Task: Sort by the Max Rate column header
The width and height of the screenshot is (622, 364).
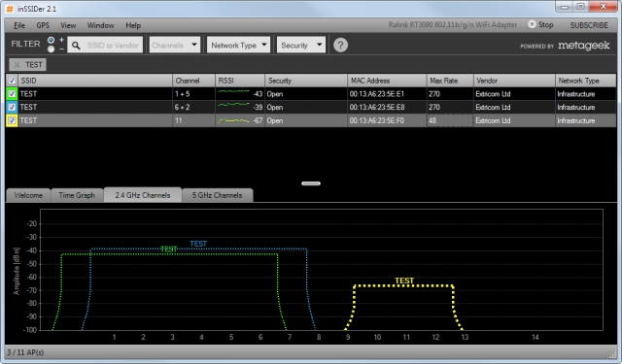Action: (x=450, y=81)
